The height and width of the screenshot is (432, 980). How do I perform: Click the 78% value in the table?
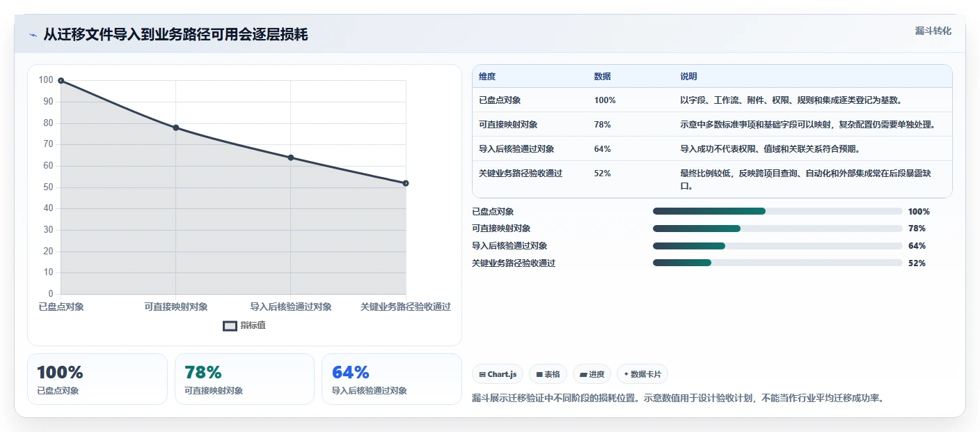602,125
